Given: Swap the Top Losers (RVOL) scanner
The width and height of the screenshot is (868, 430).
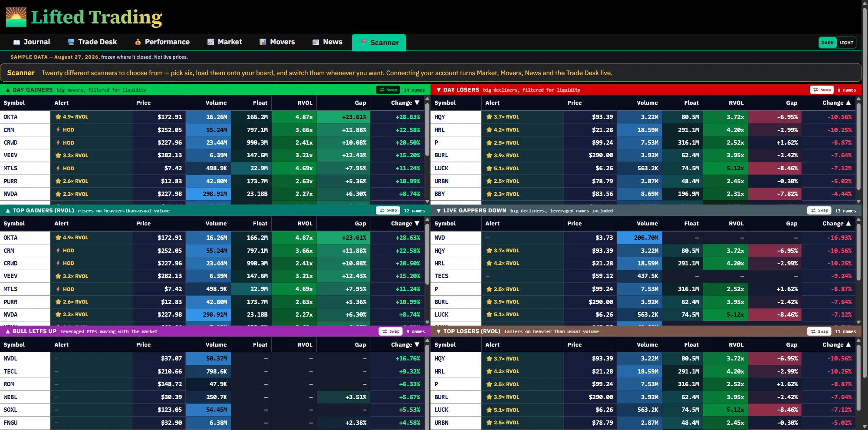Looking at the screenshot, I should (x=819, y=331).
